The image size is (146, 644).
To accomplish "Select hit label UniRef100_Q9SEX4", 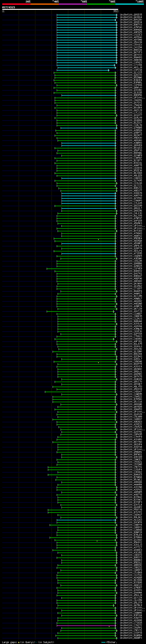I will pos(131,22).
